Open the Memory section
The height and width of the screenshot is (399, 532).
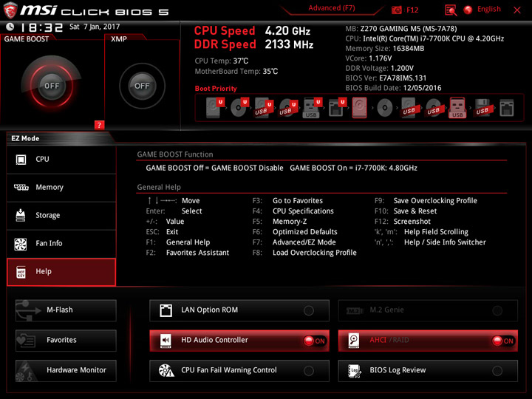[61, 187]
